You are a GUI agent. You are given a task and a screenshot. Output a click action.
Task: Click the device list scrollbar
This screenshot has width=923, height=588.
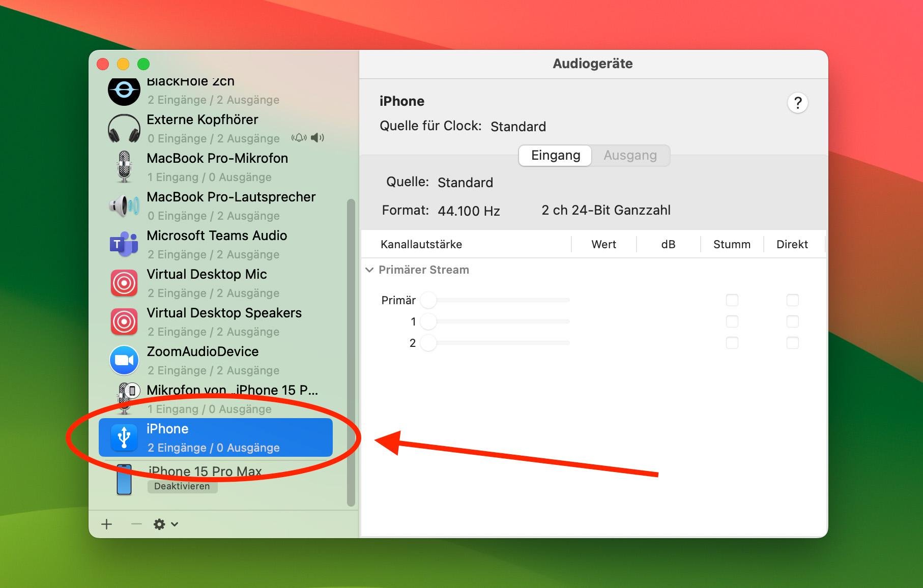tap(351, 352)
